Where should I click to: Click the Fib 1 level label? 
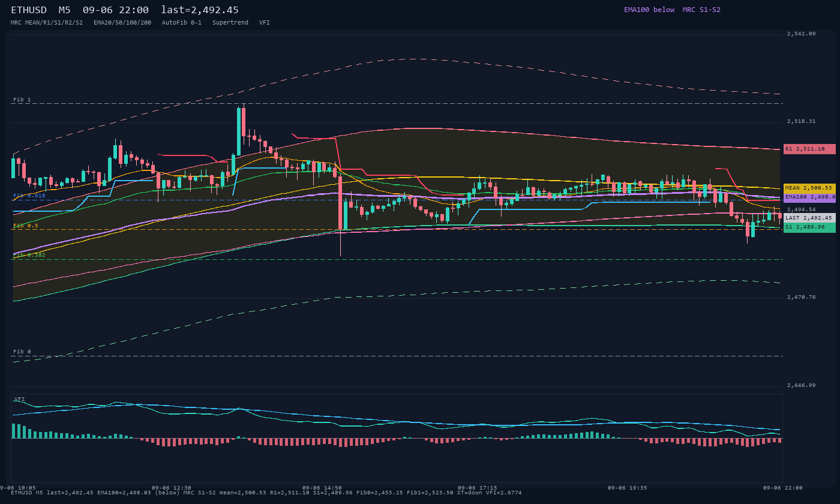coord(22,100)
